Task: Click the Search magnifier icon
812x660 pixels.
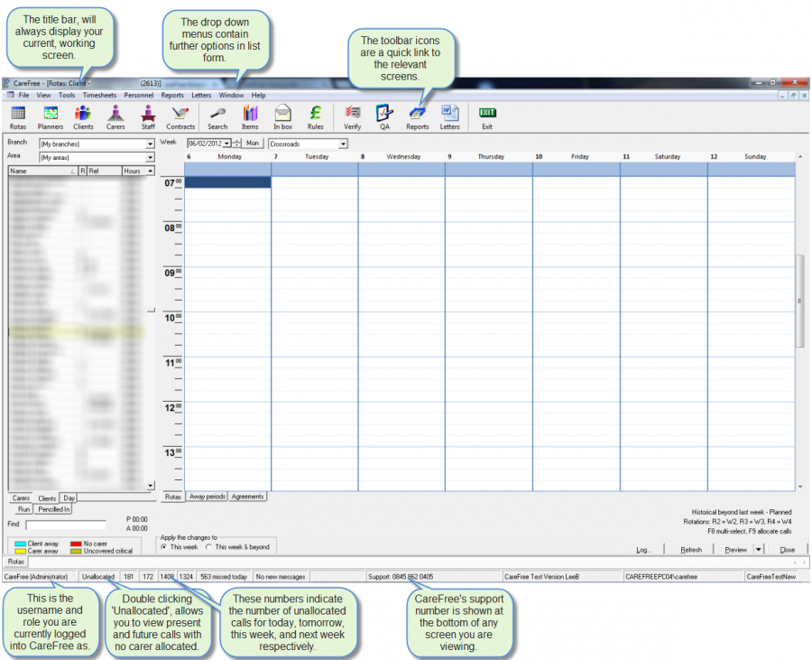Action: 217,116
